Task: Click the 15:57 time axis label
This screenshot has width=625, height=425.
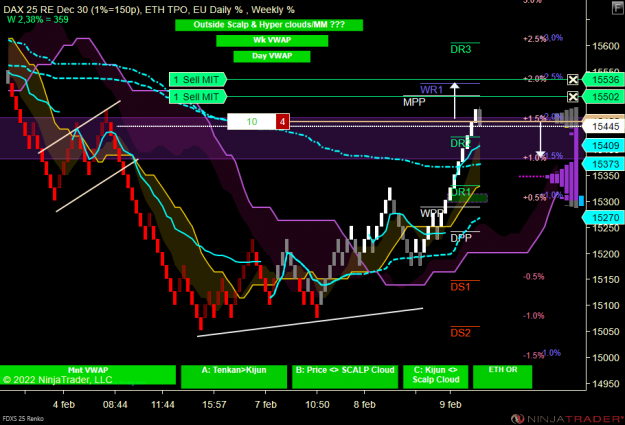Action: pyautogui.click(x=214, y=405)
